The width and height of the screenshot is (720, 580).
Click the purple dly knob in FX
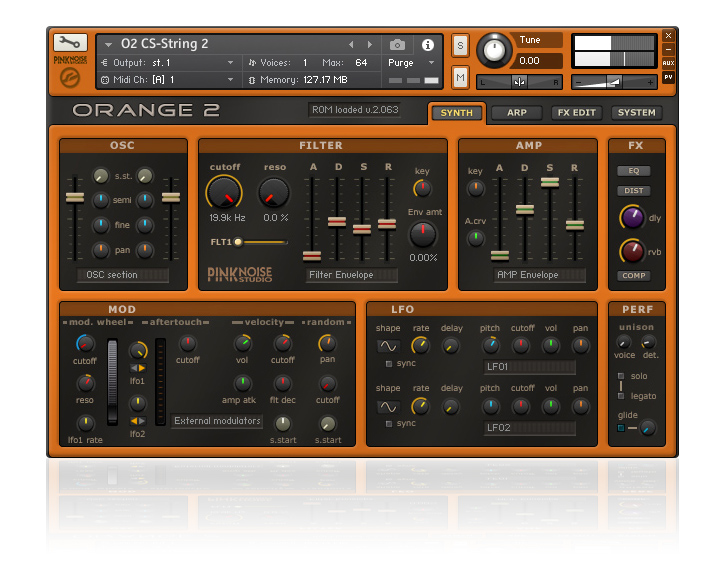point(632,217)
